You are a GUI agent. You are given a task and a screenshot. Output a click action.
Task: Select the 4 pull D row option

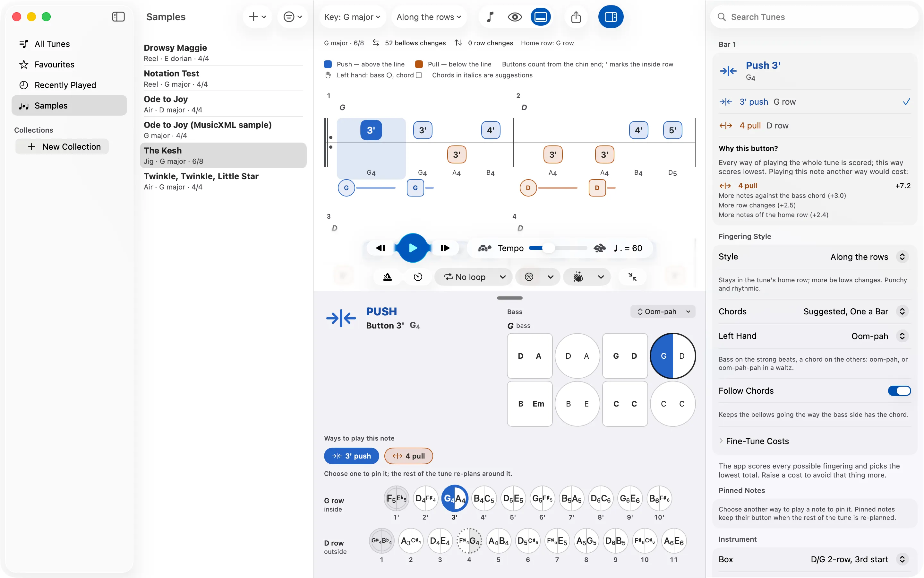[x=814, y=125]
